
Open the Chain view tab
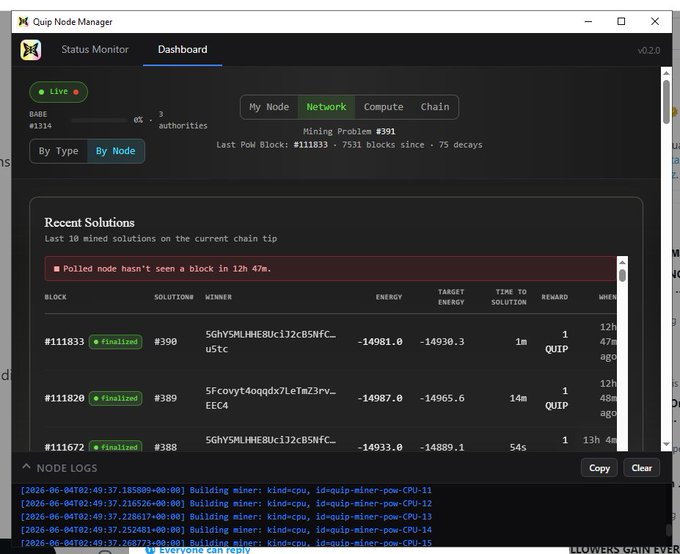click(435, 107)
